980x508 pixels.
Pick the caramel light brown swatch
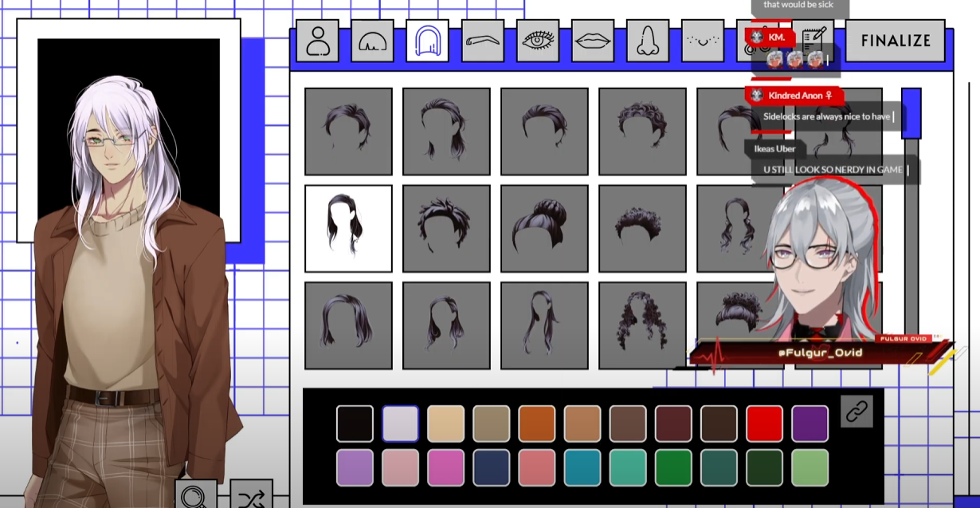(582, 423)
